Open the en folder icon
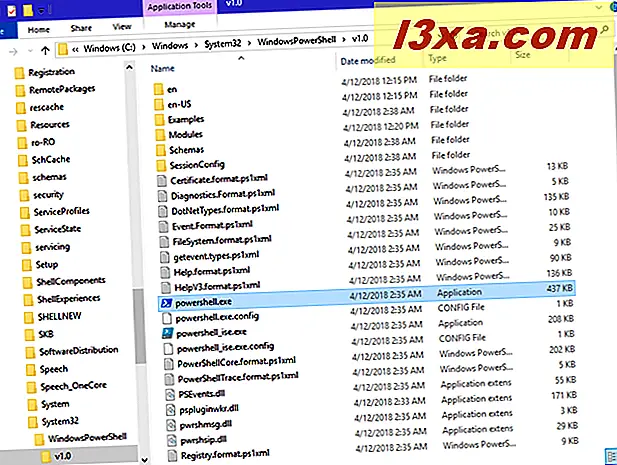Image resolution: width=617 pixels, height=465 pixels. pos(158,89)
